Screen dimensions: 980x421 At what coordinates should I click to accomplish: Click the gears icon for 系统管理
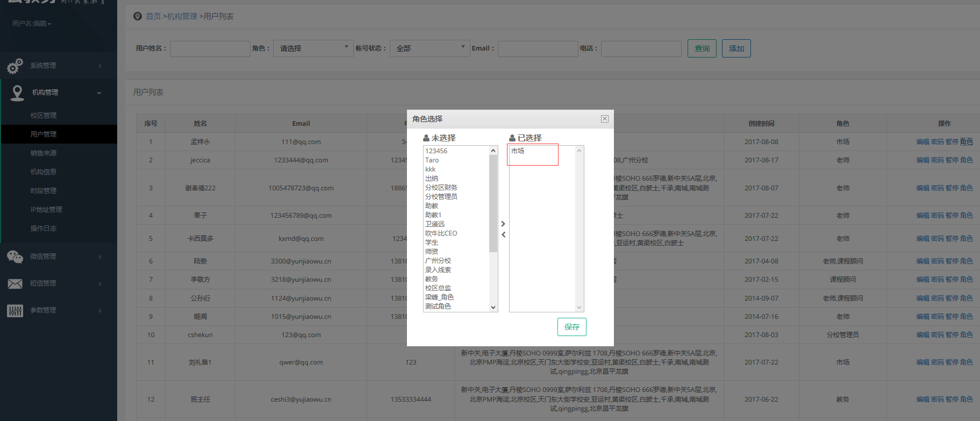tap(15, 66)
